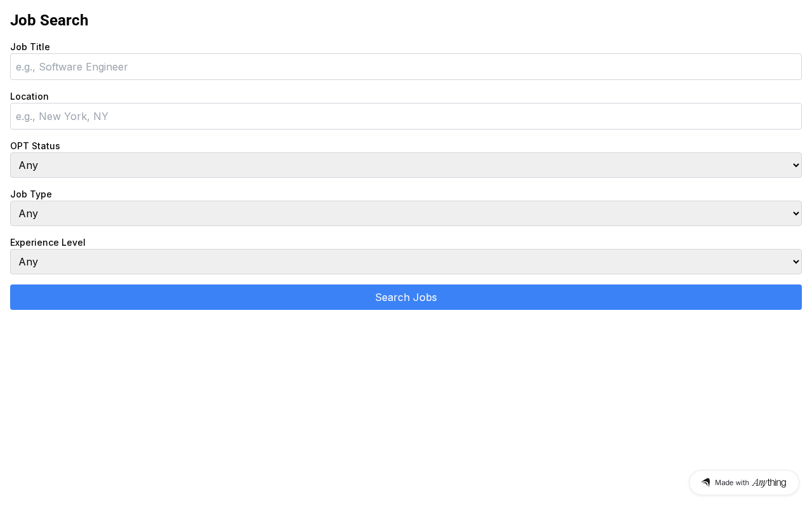Open the OPT Status dropdown
Viewport: 812px width, 508px height.
(406, 165)
